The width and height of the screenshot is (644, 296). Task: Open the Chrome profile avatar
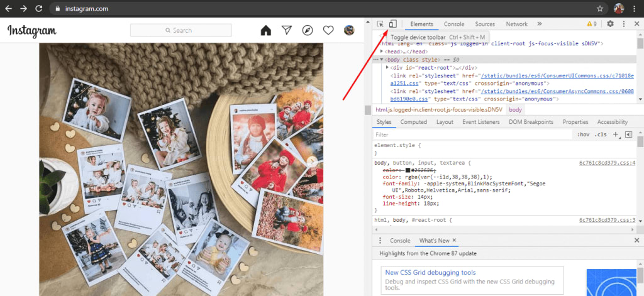click(619, 8)
